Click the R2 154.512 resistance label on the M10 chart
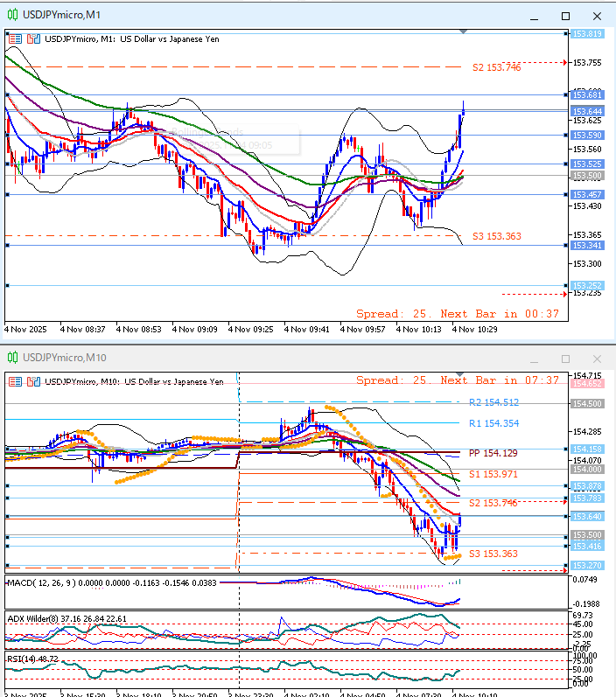This screenshot has height=697, width=616. click(494, 403)
